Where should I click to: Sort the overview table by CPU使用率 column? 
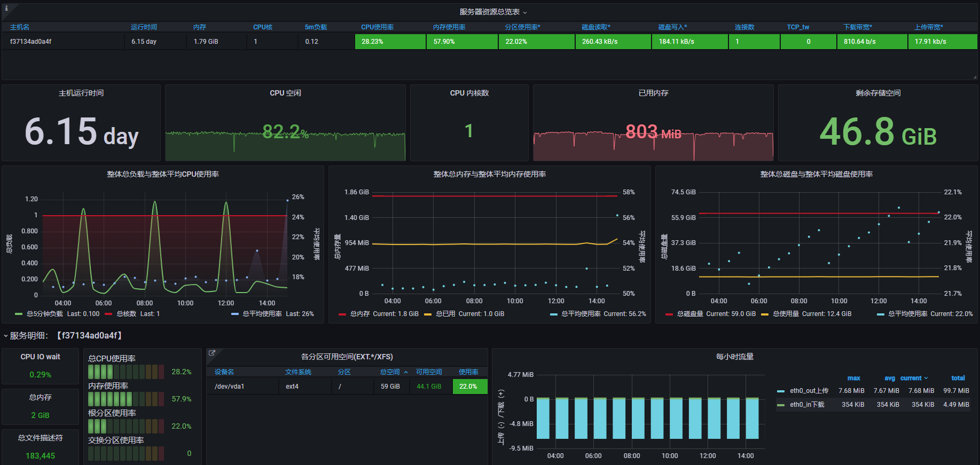(377, 27)
